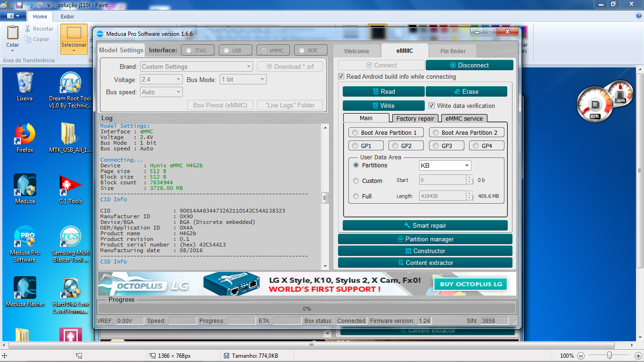Image resolution: width=644 pixels, height=362 pixels.
Task: Select the Partitions user data option
Action: point(356,165)
